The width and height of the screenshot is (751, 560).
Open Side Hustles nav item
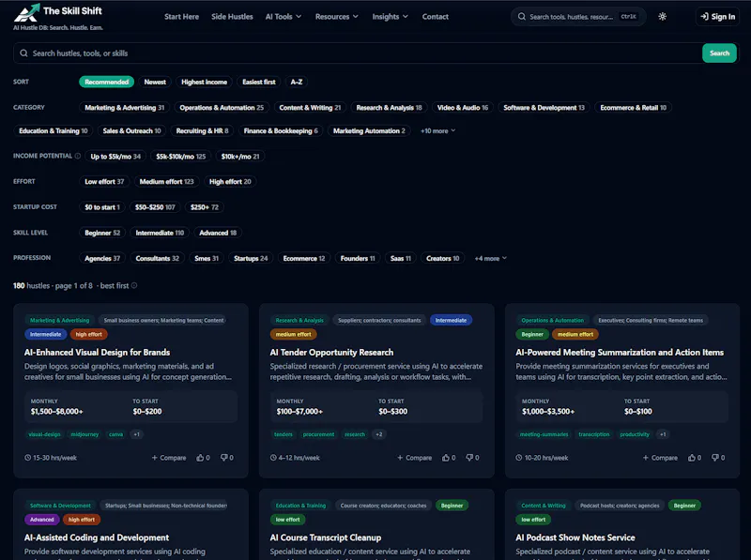(x=232, y=17)
